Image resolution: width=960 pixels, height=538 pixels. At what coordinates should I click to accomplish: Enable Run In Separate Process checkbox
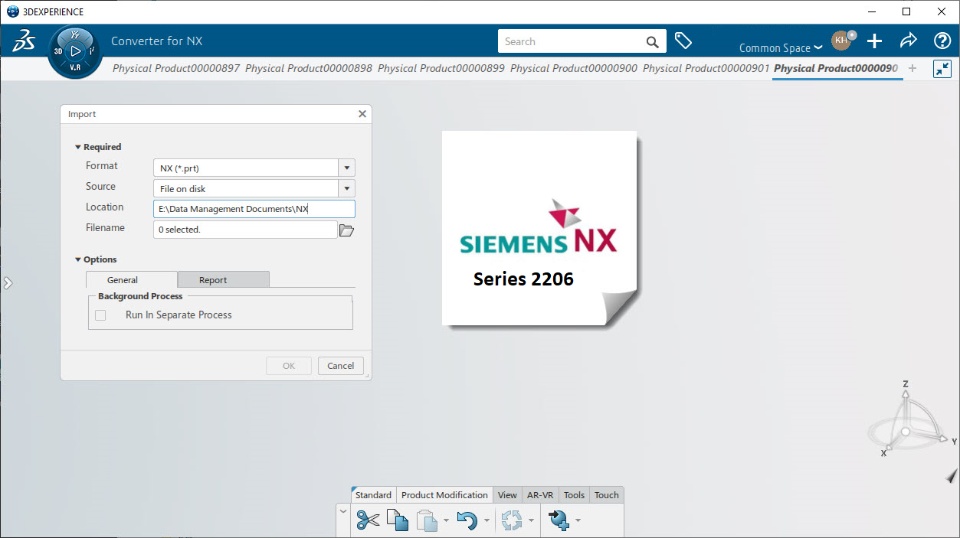101,315
